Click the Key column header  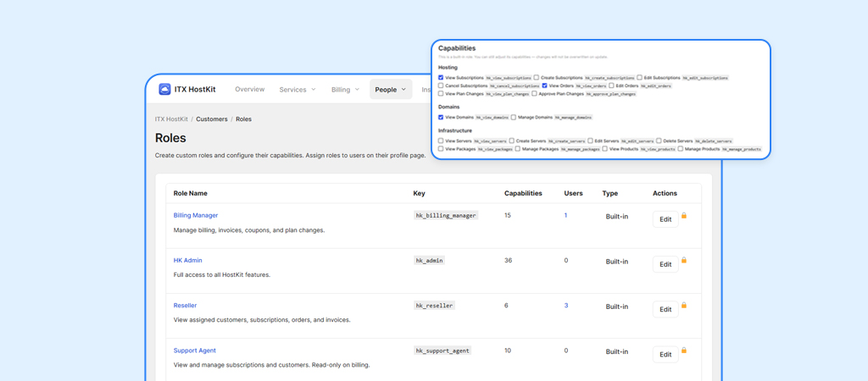coord(419,194)
